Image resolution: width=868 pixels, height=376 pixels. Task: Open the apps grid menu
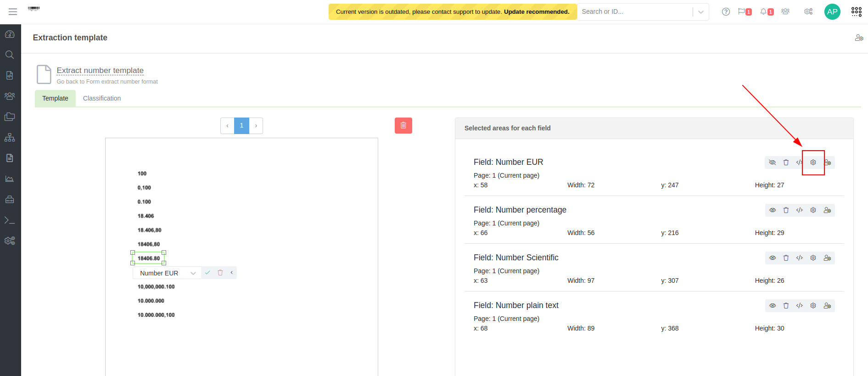[x=856, y=12]
